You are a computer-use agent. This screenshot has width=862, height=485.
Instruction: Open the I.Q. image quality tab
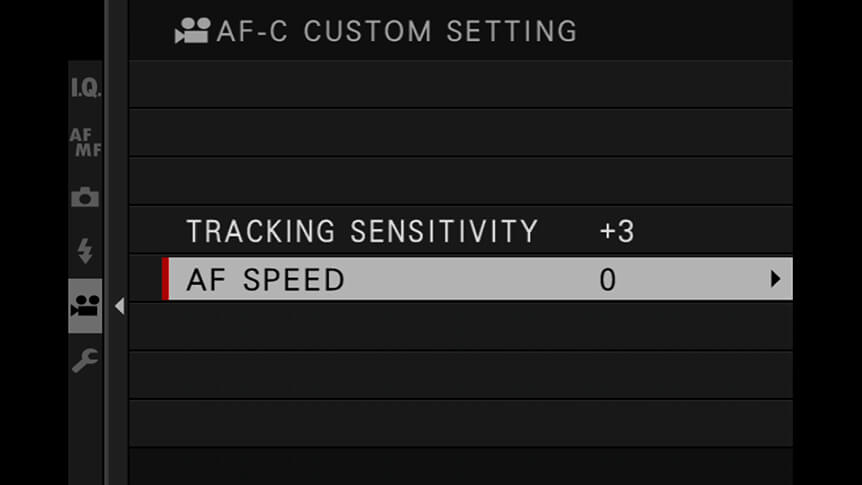point(85,88)
